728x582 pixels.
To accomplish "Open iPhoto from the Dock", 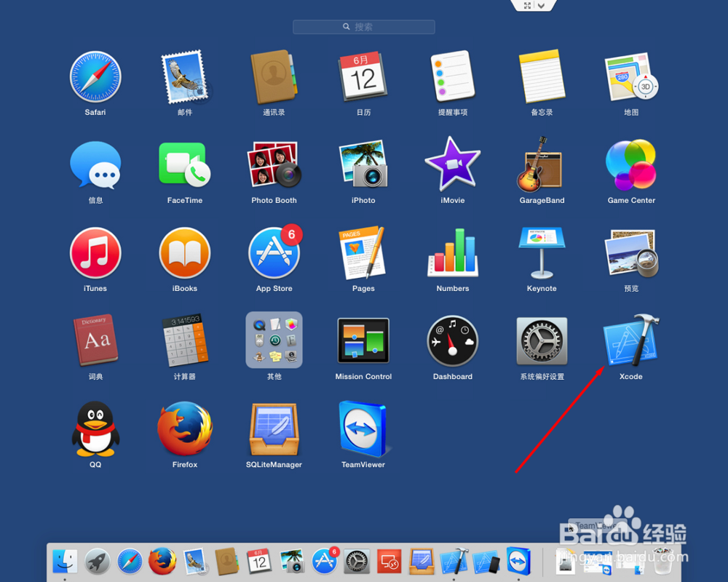I will click(x=292, y=561).
